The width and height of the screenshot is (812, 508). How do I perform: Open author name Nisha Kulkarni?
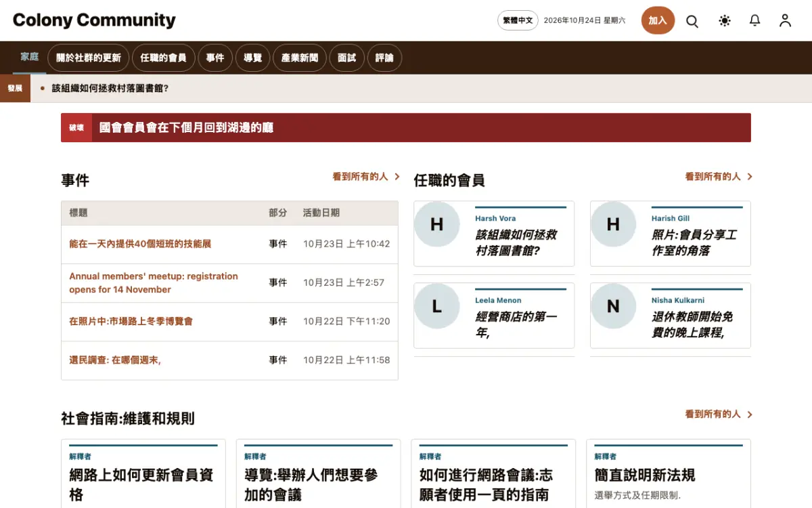tap(679, 300)
